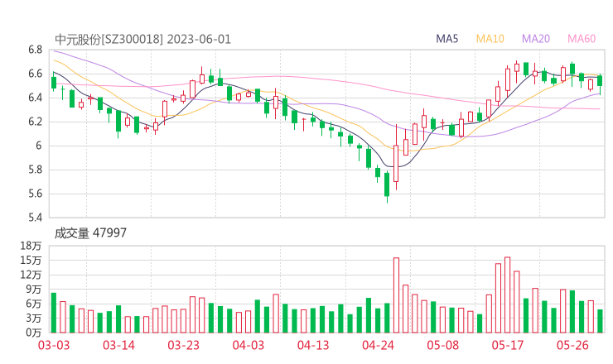Click the 04-13 date axis label
The height and width of the screenshot is (364, 613).
pyautogui.click(x=313, y=345)
